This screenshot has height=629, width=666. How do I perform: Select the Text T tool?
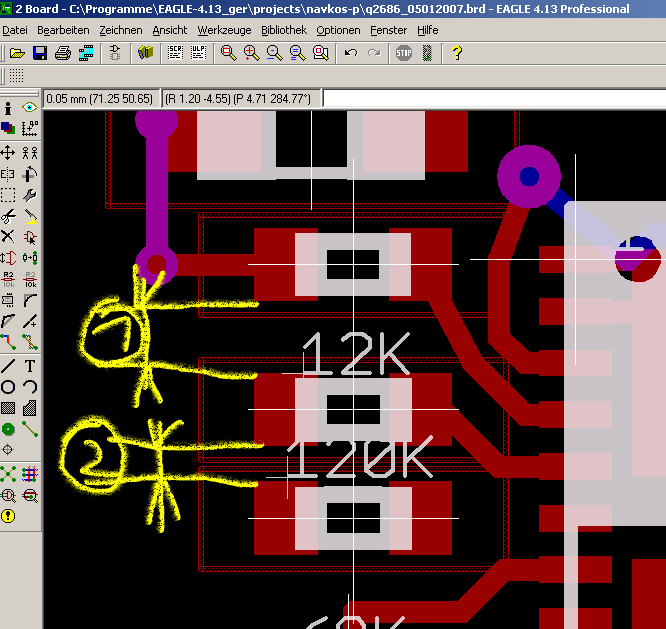[29, 366]
